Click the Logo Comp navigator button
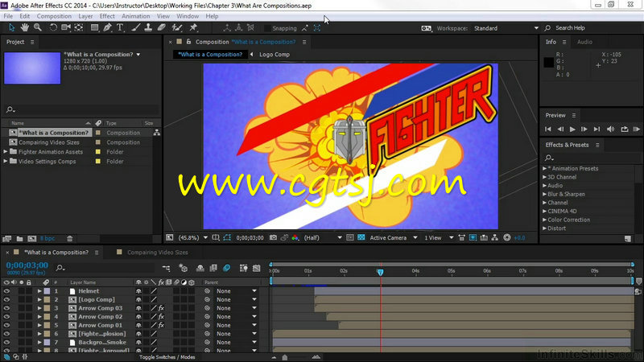The image size is (644, 362). click(275, 54)
